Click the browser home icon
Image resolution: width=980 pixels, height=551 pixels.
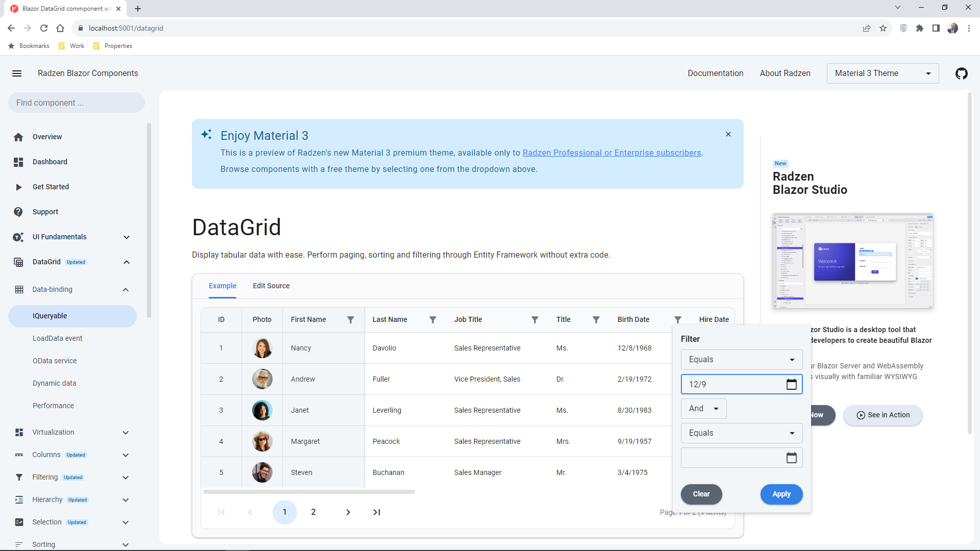coord(60,29)
